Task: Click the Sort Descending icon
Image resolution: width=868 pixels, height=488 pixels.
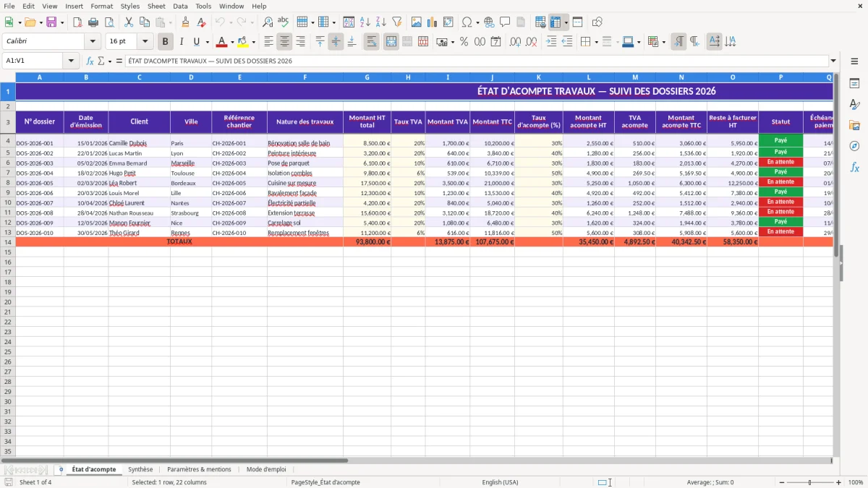Action: tap(381, 22)
